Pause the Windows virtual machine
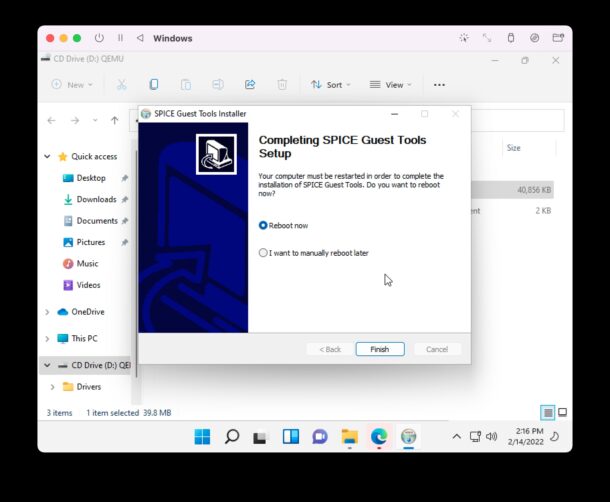 coord(120,38)
